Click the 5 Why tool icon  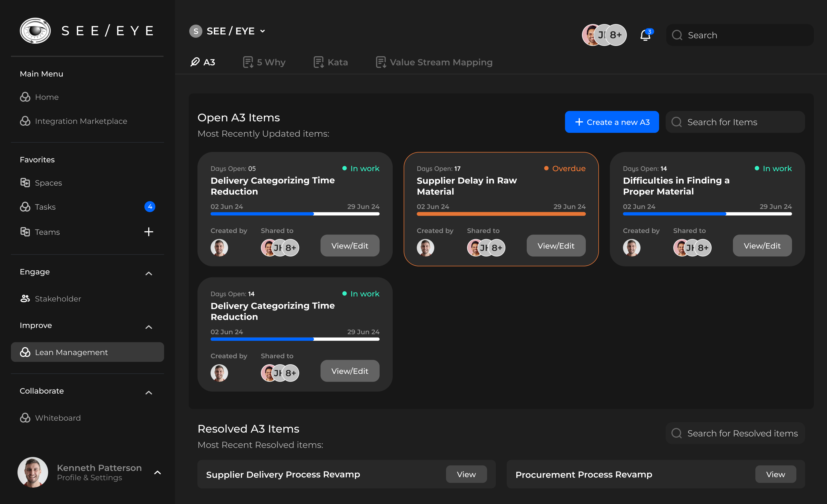[248, 62]
